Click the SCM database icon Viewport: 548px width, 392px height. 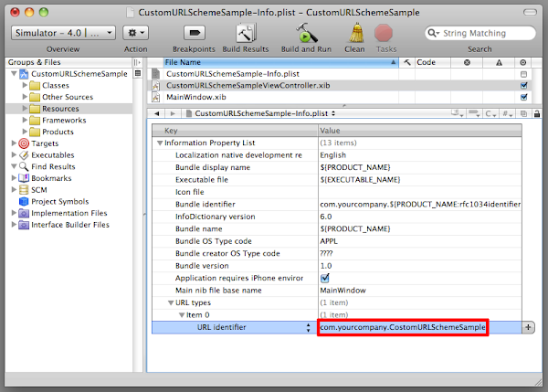[x=24, y=190]
